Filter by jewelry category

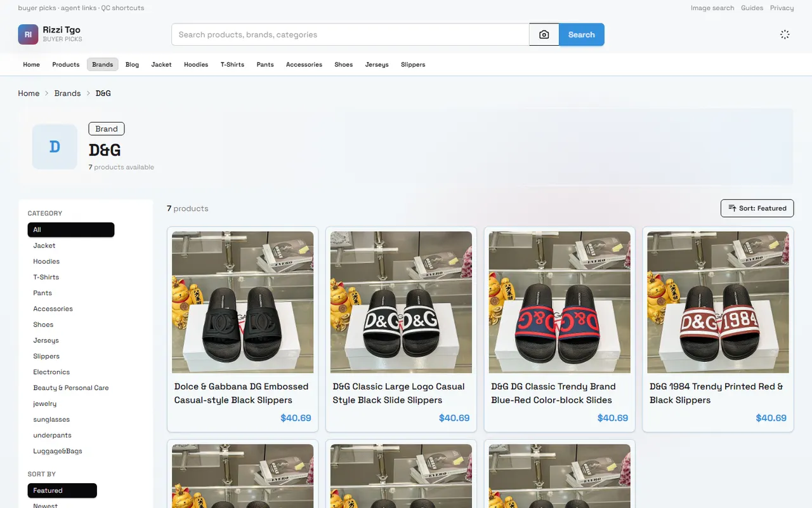45,404
